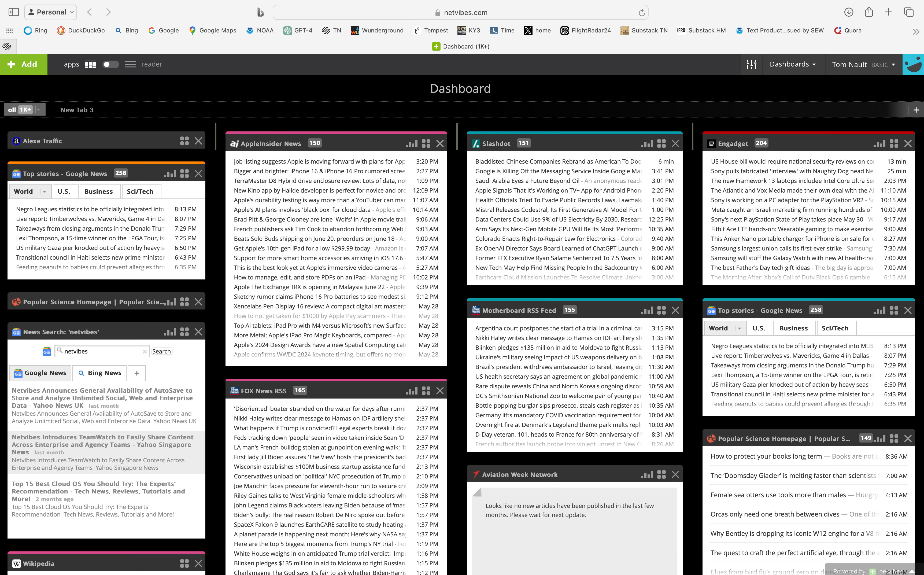Open Blacklisted Chinese Companies Rebrand story
Viewport: 924px width, 575px height.
[x=558, y=161]
